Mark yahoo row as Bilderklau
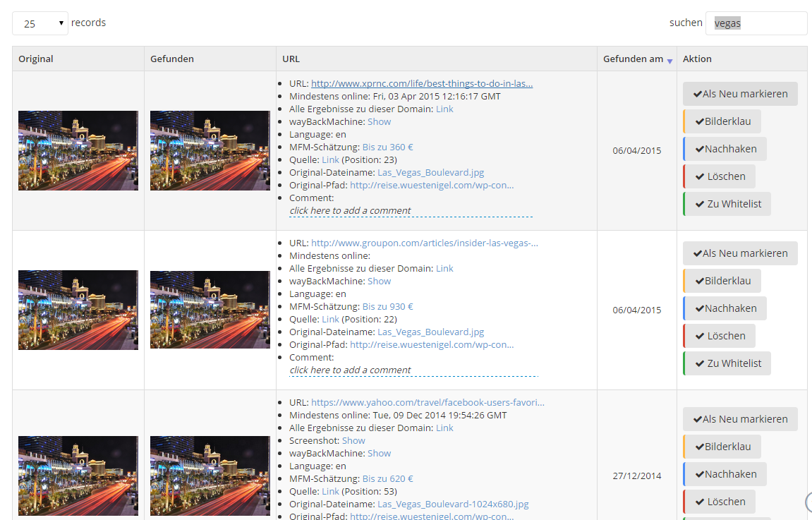 (x=722, y=447)
